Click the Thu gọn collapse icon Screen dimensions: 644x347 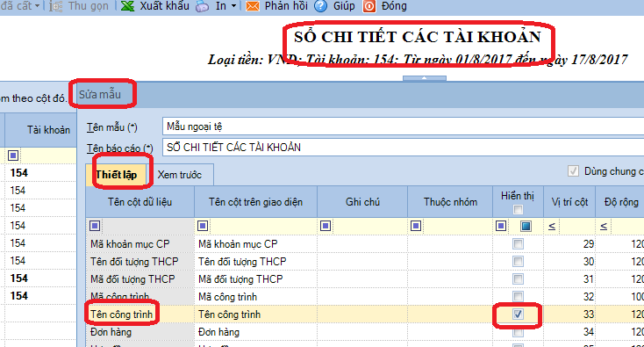56,6
